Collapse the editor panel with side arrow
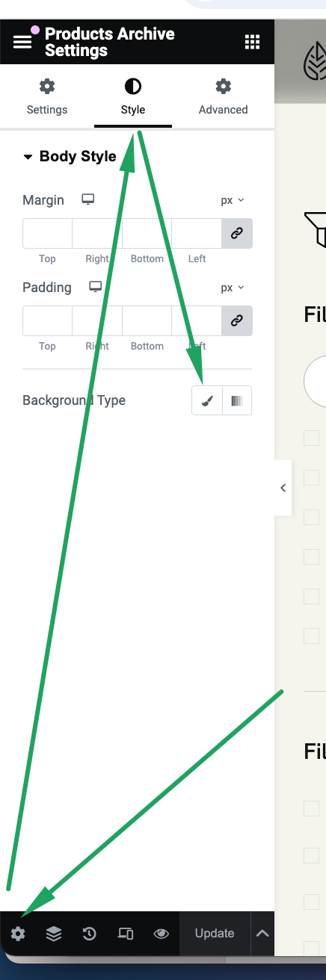The image size is (326, 980). 283,488
